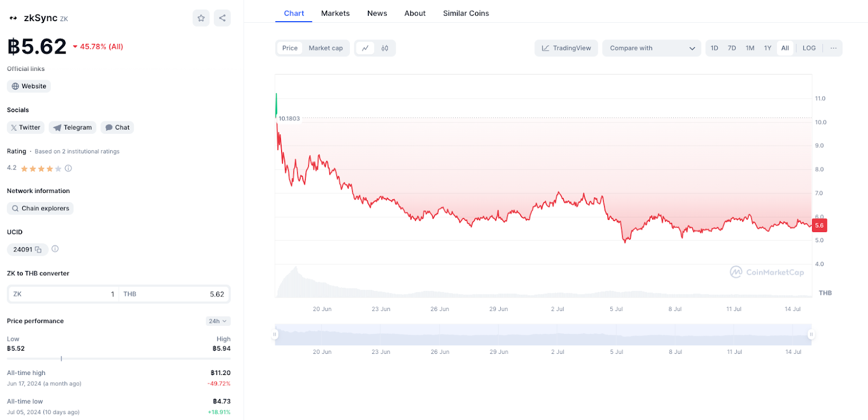This screenshot has width=868, height=420.
Task: Set chart range to All
Action: pyautogui.click(x=785, y=48)
